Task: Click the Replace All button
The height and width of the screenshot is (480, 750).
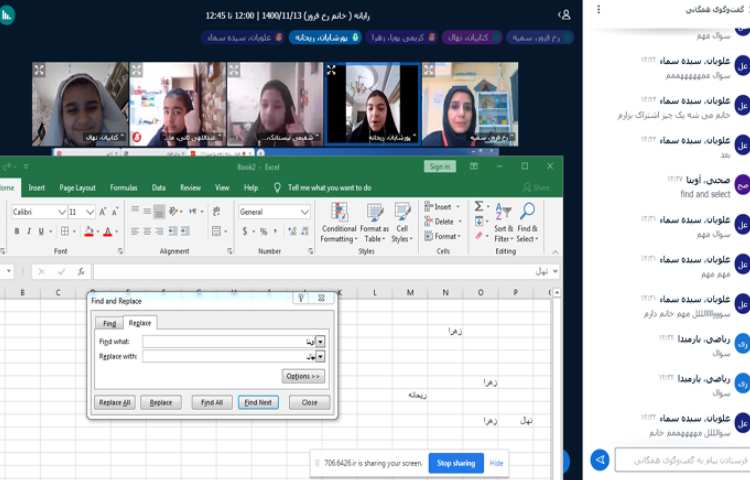Action: (114, 402)
